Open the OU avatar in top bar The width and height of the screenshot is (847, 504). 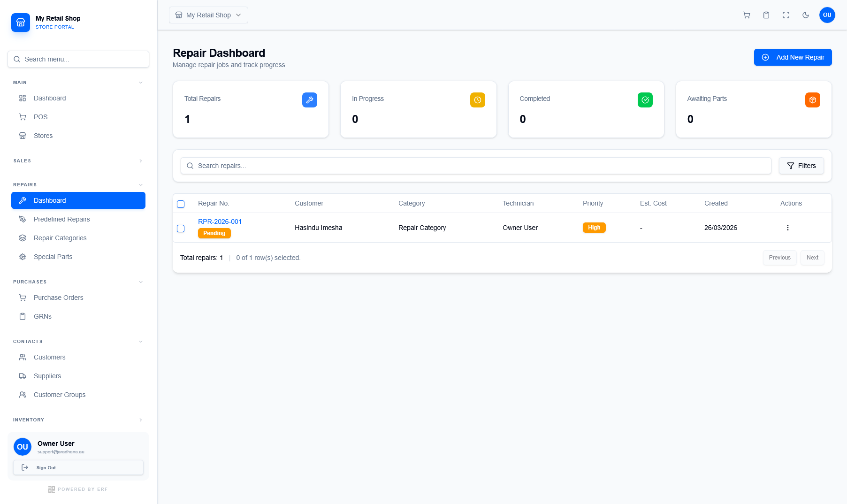(x=827, y=15)
